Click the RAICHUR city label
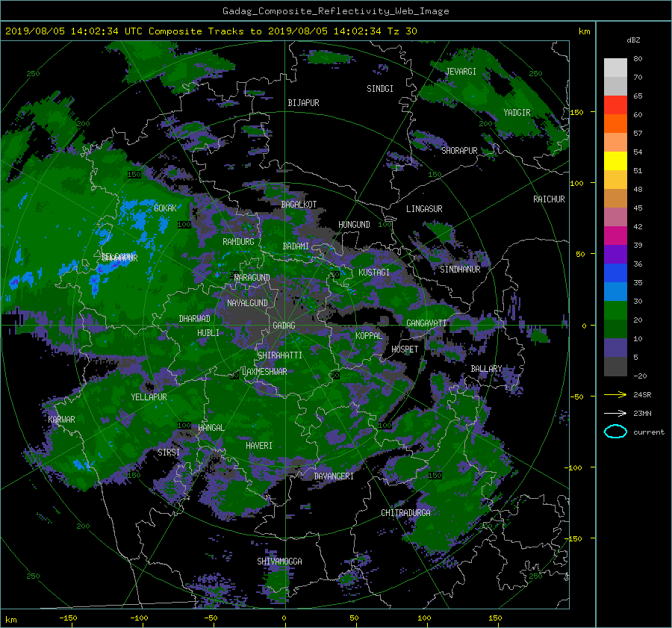The image size is (672, 628). point(549,199)
